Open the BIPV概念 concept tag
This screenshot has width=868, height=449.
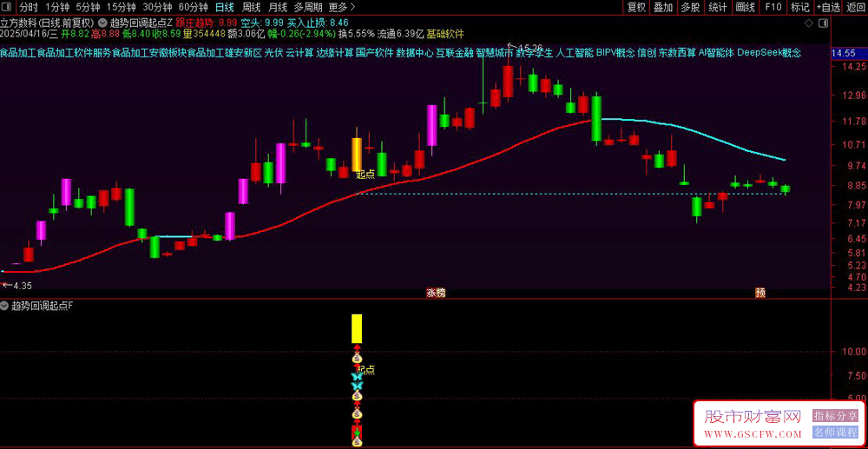[x=615, y=53]
